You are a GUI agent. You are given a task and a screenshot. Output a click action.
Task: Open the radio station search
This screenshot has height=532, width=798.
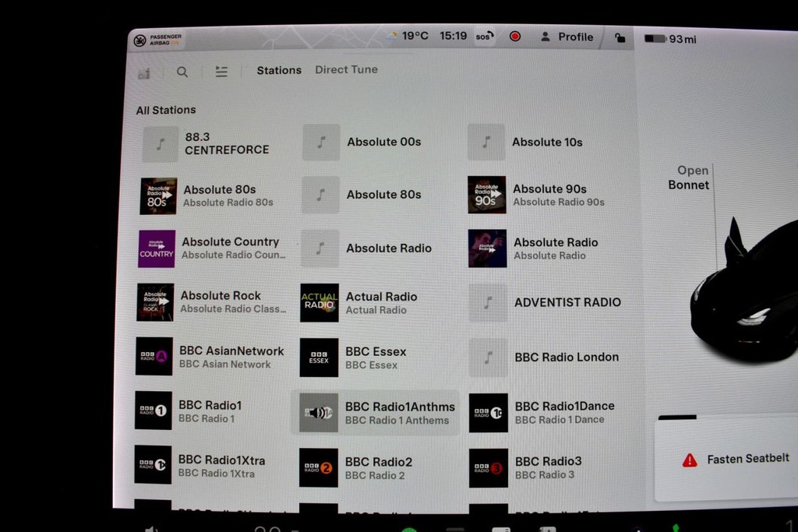pyautogui.click(x=182, y=72)
